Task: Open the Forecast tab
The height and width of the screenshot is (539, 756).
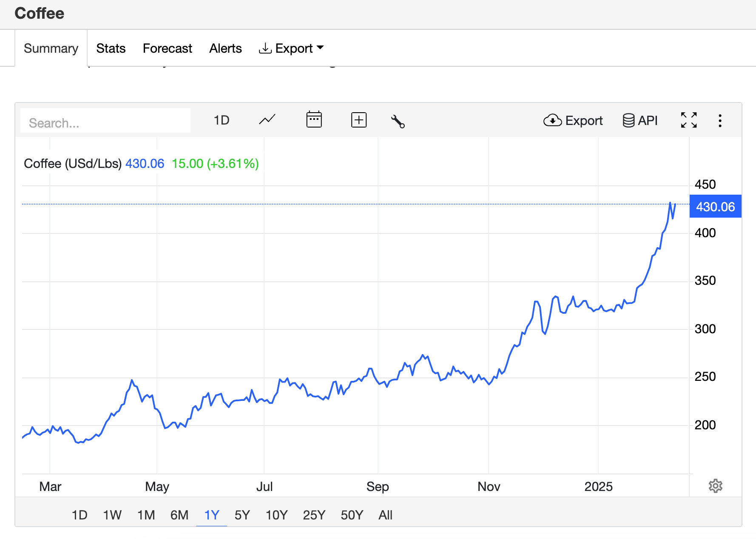Action: (x=167, y=48)
